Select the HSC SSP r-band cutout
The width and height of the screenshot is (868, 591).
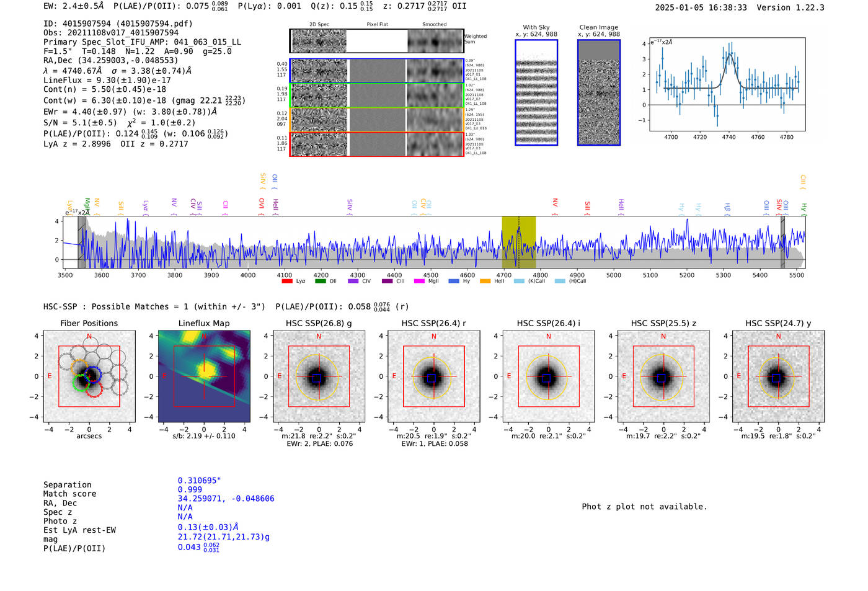click(x=433, y=376)
